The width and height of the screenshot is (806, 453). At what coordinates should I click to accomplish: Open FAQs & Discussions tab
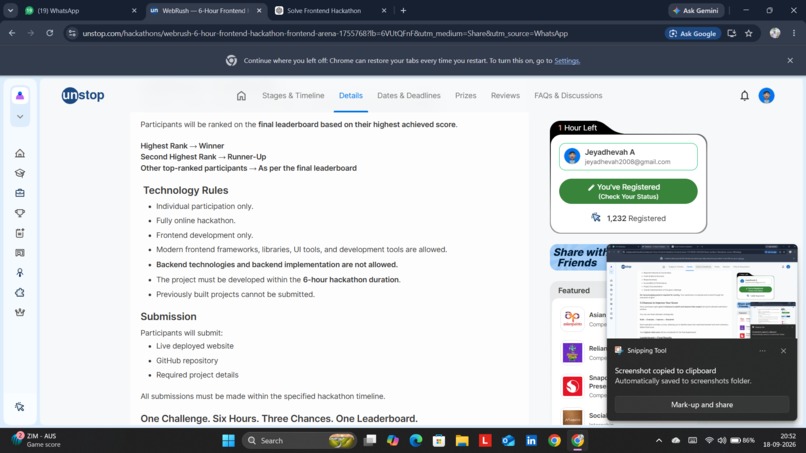(x=568, y=96)
